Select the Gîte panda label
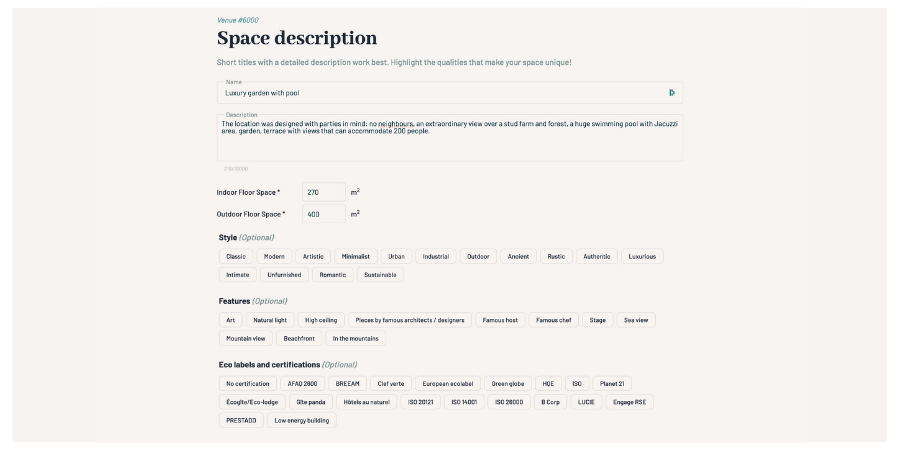Screen dimensions: 900x450 coord(311,402)
